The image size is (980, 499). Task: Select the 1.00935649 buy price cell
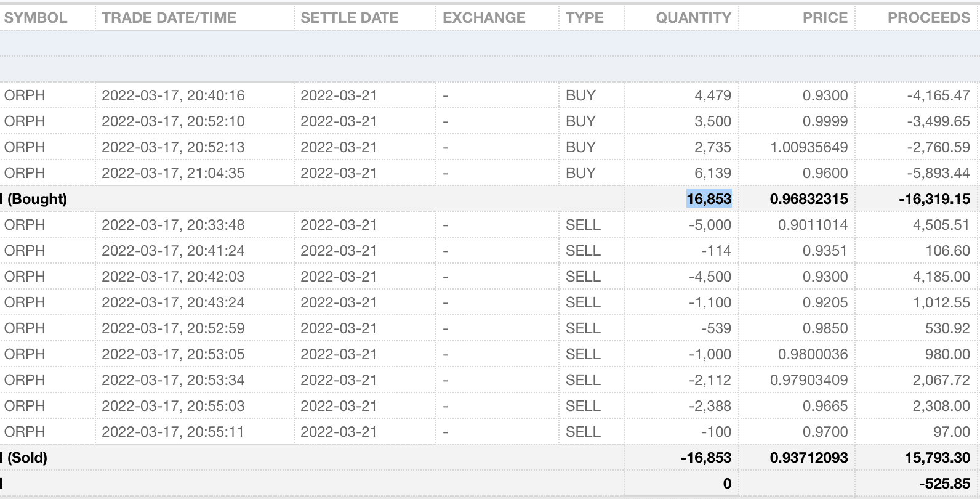(x=809, y=147)
